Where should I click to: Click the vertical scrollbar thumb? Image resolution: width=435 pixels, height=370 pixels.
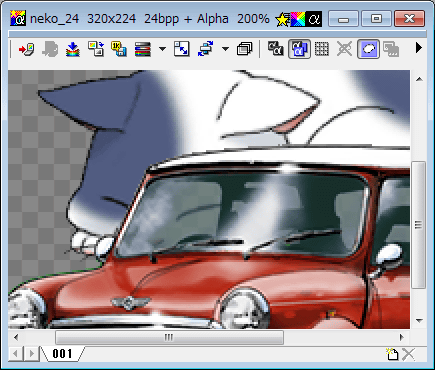(419, 225)
